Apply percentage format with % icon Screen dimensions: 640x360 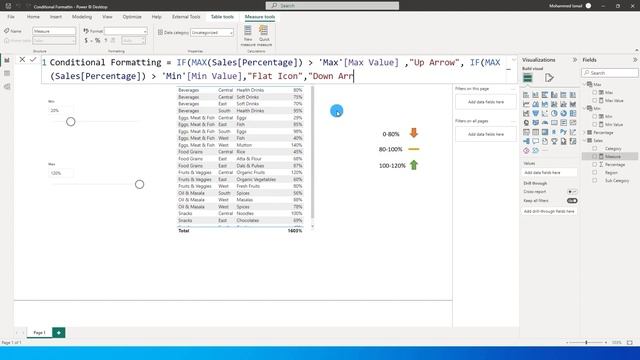coord(97,40)
